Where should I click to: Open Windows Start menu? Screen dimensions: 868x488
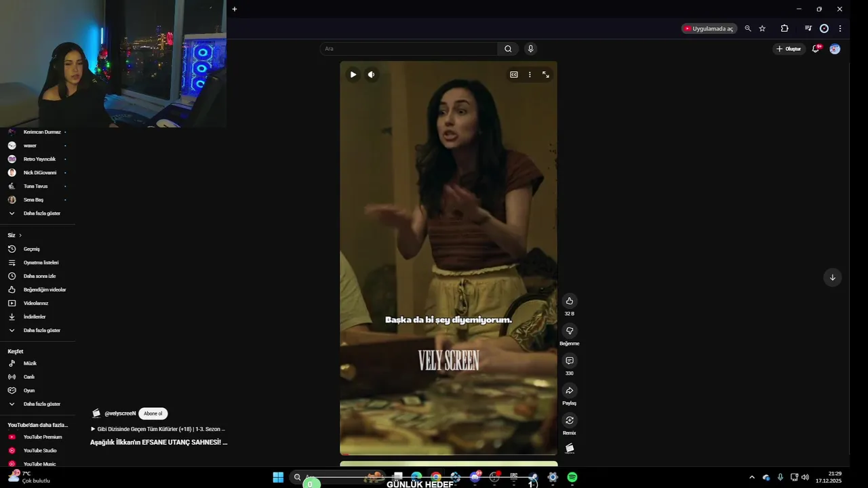(278, 477)
